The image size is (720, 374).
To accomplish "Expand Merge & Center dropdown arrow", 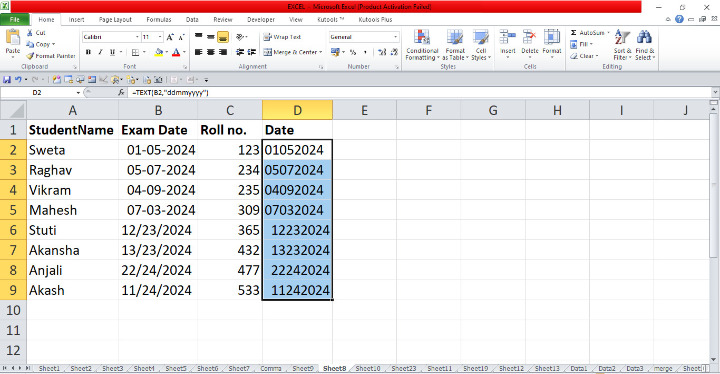I will (x=321, y=52).
